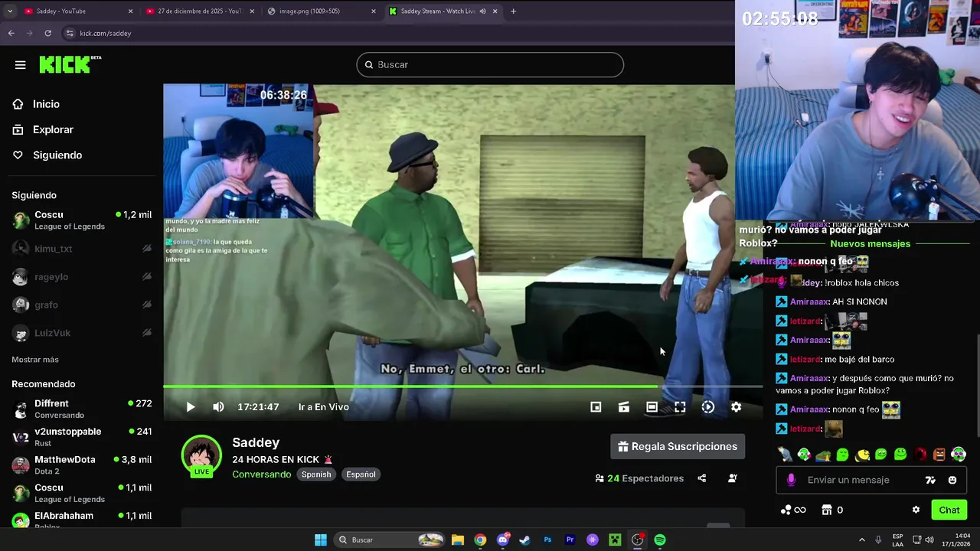This screenshot has width=980, height=551.
Task: Expand Mostrar más in followed channels
Action: [35, 360]
